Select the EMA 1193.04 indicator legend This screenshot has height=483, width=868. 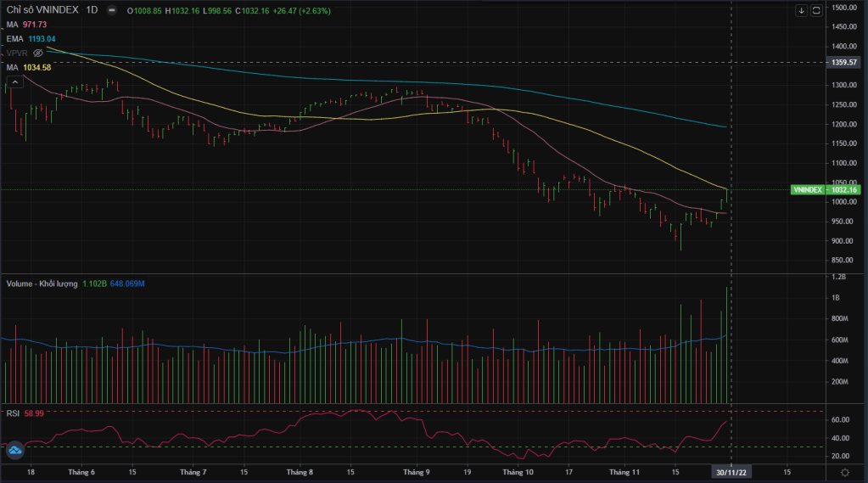[31, 39]
